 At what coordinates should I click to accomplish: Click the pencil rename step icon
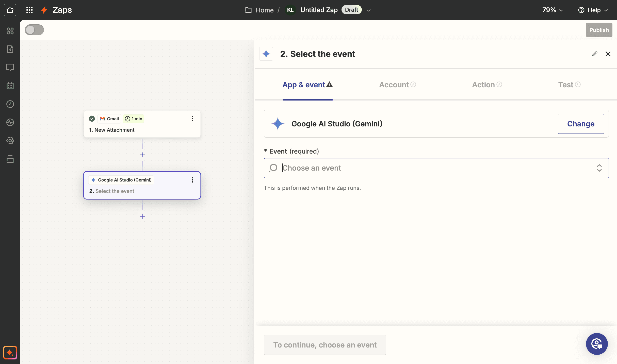(x=595, y=54)
